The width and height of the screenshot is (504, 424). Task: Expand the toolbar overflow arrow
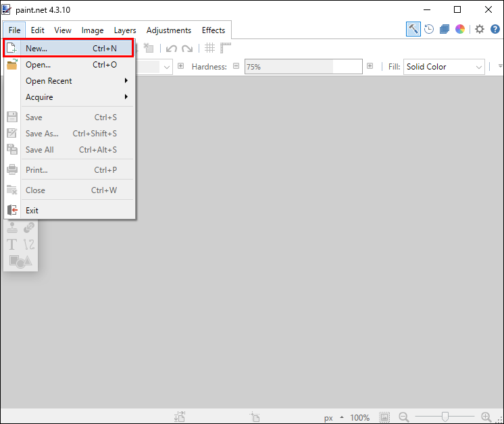(x=500, y=66)
